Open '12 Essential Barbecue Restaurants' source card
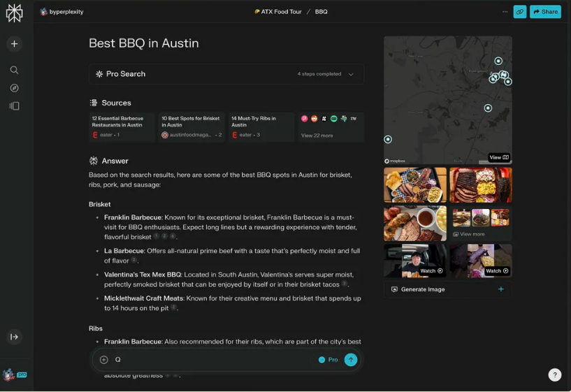The width and height of the screenshot is (571, 392). tap(122, 126)
